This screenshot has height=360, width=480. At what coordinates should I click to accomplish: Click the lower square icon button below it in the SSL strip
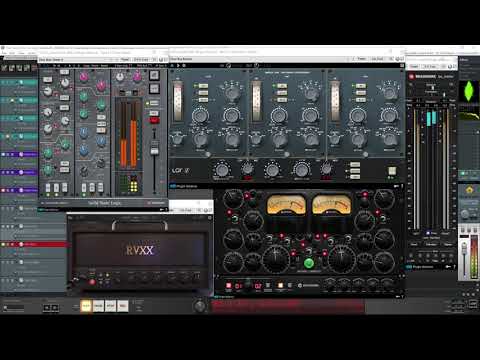point(154,88)
